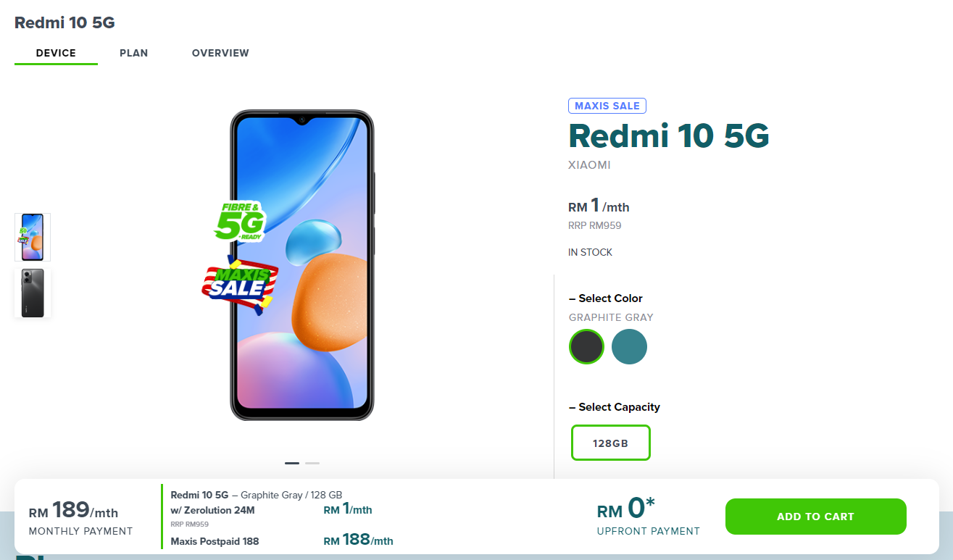Choose the teal color swatch
The width and height of the screenshot is (953, 560).
[629, 346]
